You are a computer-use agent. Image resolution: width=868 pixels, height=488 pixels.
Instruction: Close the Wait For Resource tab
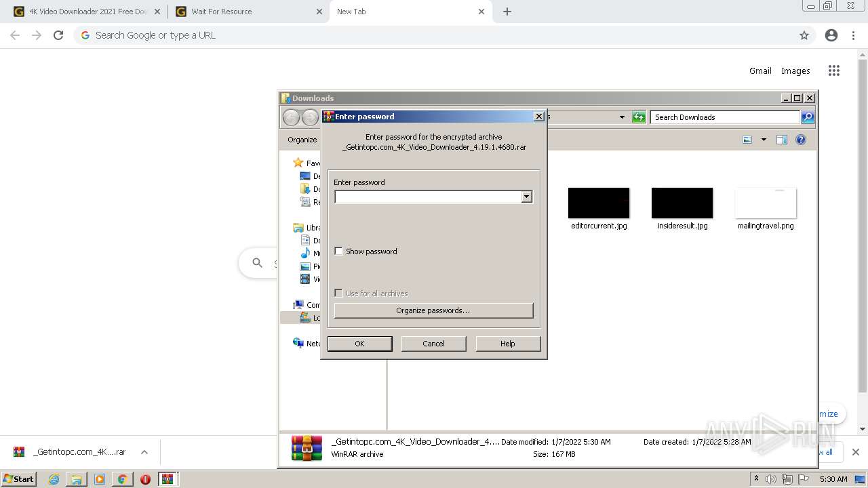point(319,12)
